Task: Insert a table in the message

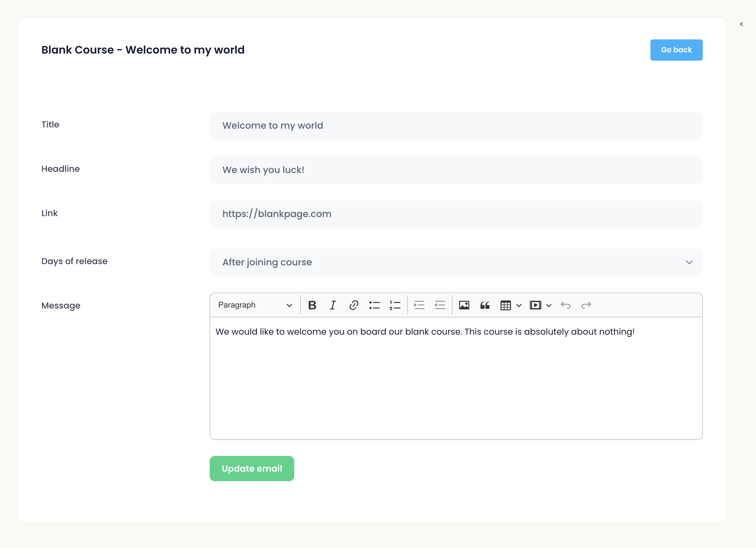Action: 506,305
